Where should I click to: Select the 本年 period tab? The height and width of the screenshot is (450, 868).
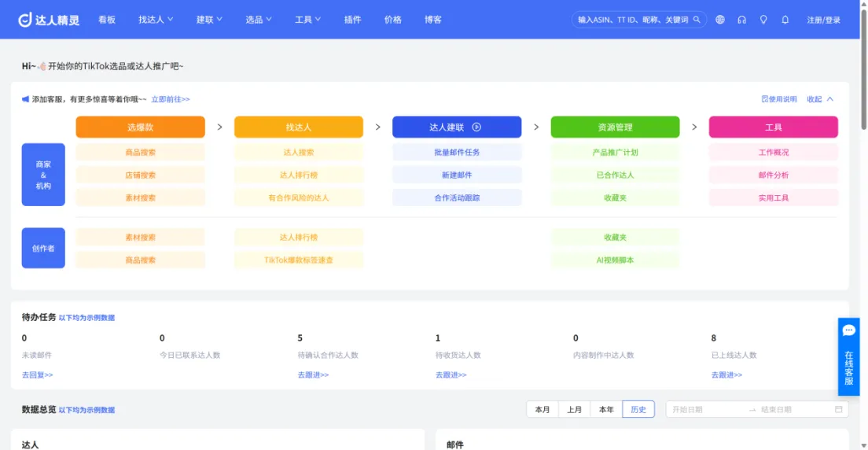pos(607,410)
